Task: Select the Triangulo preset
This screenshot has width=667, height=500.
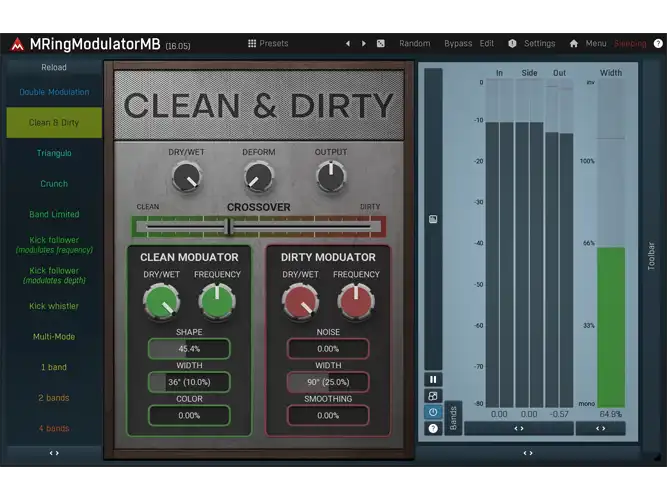Action: tap(54, 153)
